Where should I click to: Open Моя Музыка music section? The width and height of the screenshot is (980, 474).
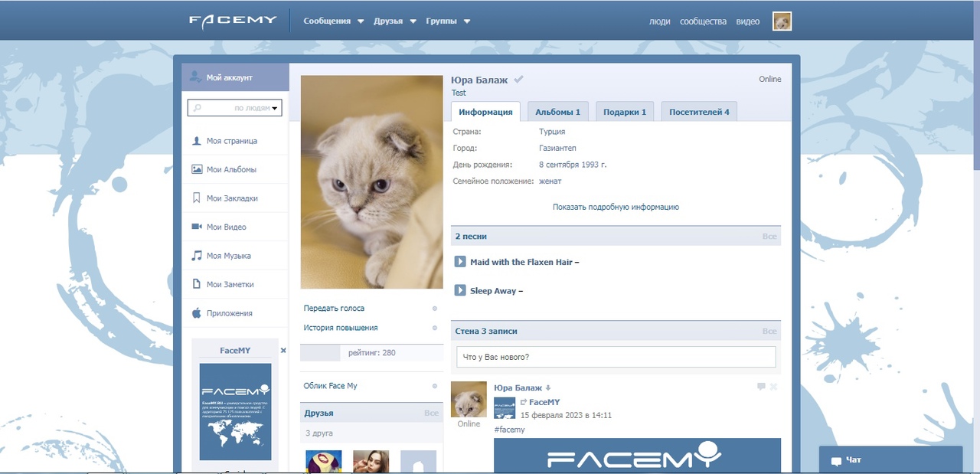pos(228,256)
